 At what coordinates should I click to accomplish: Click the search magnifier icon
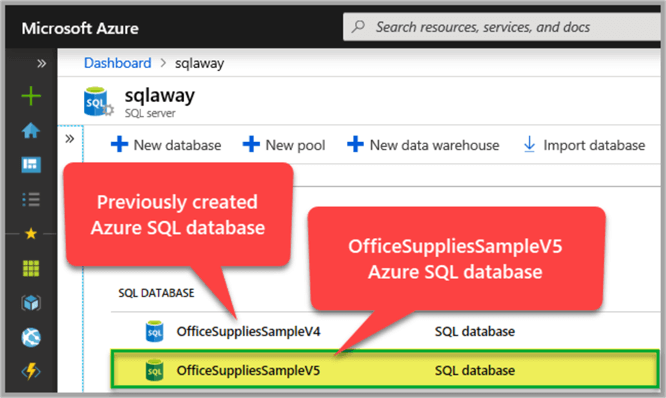(x=358, y=27)
